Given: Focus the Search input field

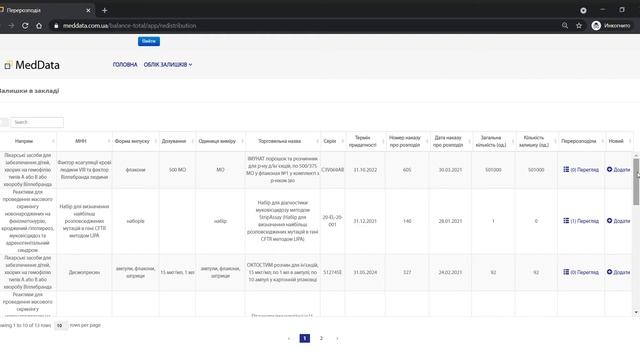Looking at the screenshot, I should pos(37,122).
